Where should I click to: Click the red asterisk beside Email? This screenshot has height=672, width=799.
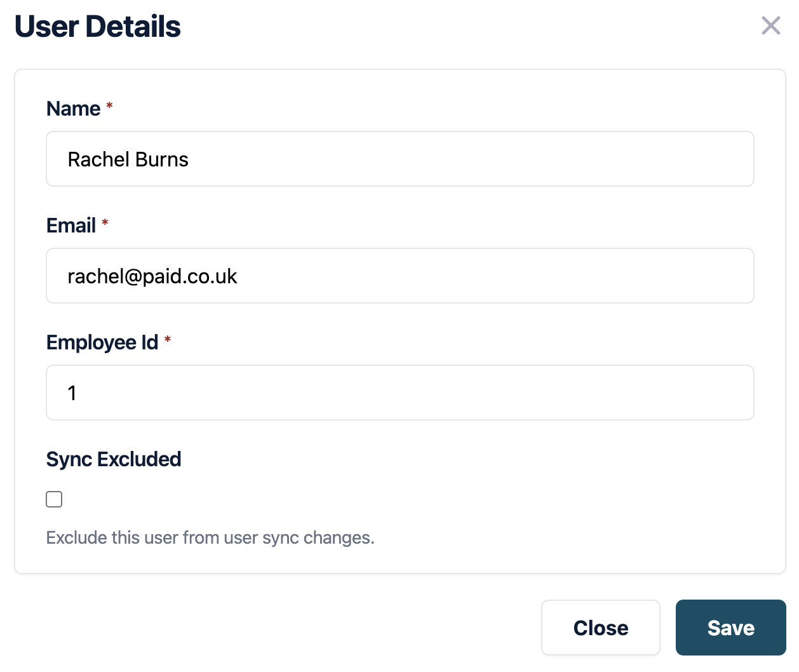pyautogui.click(x=105, y=222)
